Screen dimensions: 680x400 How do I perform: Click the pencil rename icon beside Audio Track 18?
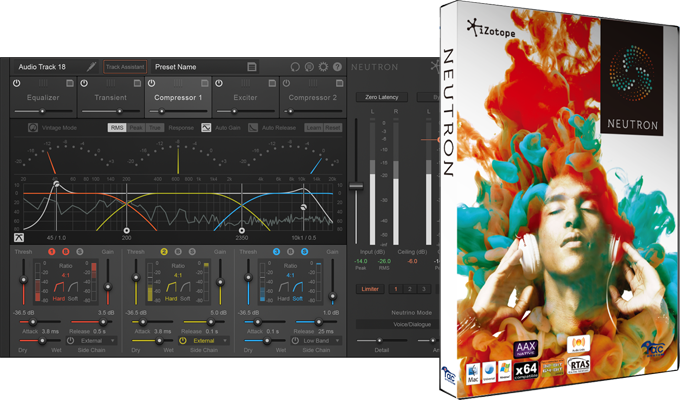(91, 66)
